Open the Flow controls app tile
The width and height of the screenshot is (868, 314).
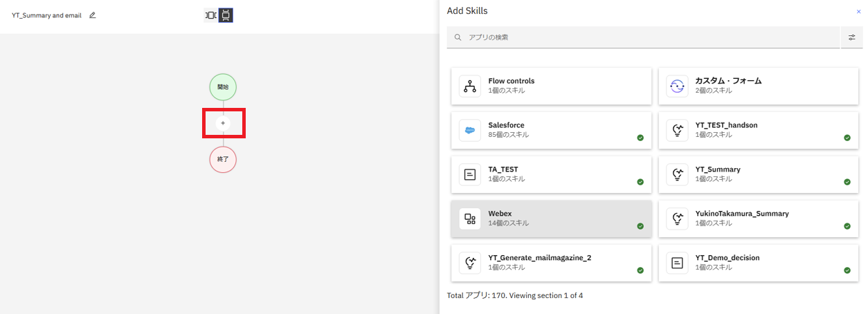[x=551, y=86]
